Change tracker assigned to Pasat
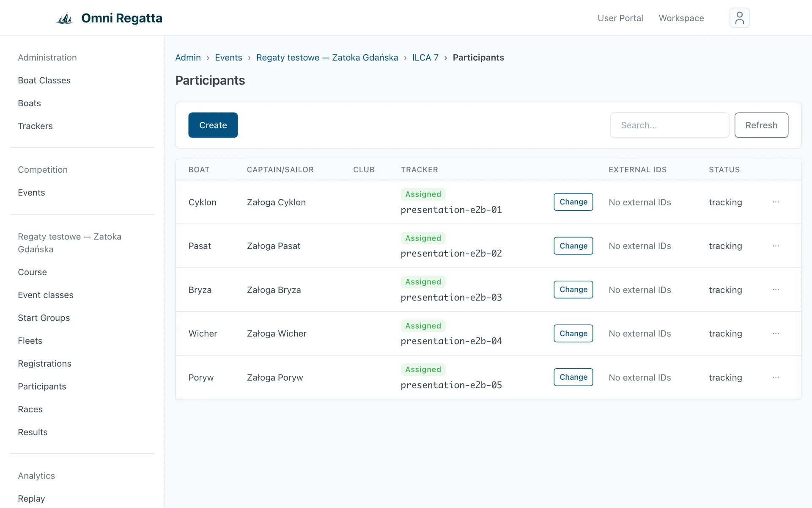The height and width of the screenshot is (508, 812). click(573, 246)
